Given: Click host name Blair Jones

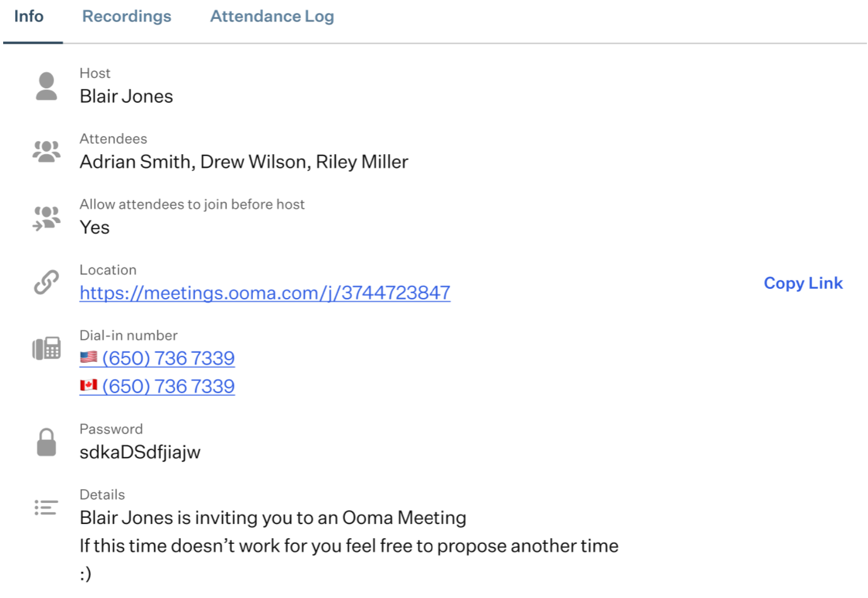Looking at the screenshot, I should click(126, 96).
